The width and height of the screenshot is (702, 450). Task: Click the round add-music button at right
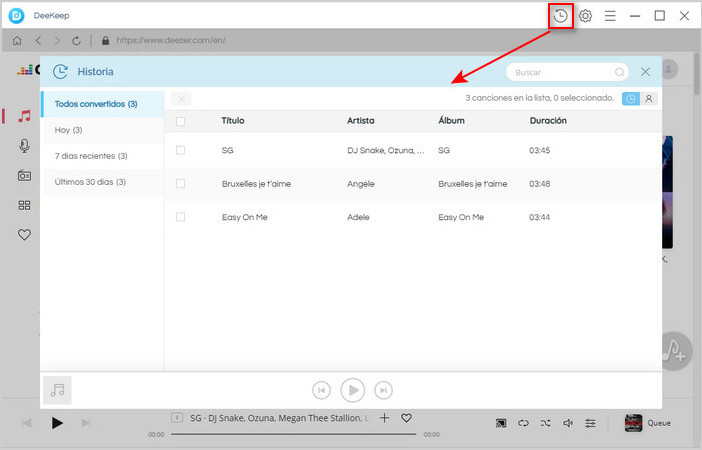pos(675,351)
